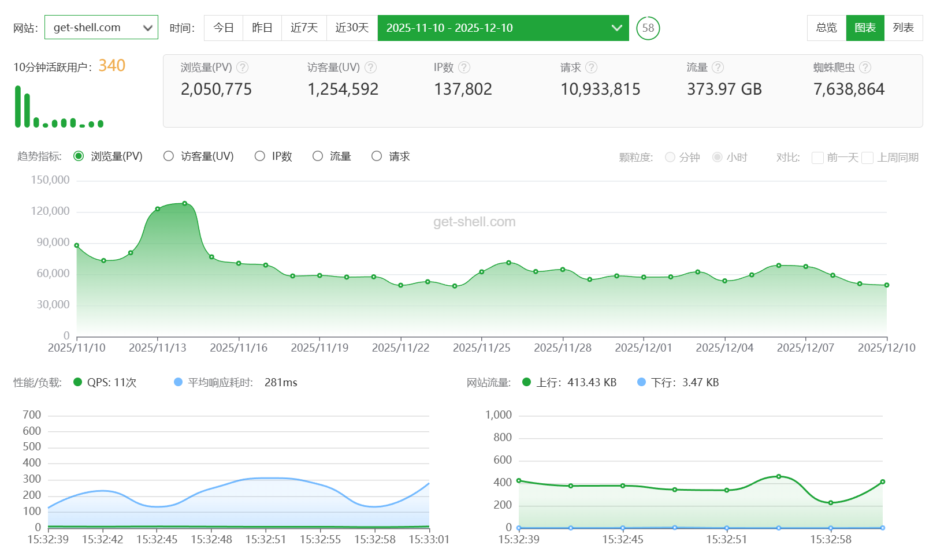Click the 近7天 time filter button
The height and width of the screenshot is (560, 933).
(x=304, y=28)
